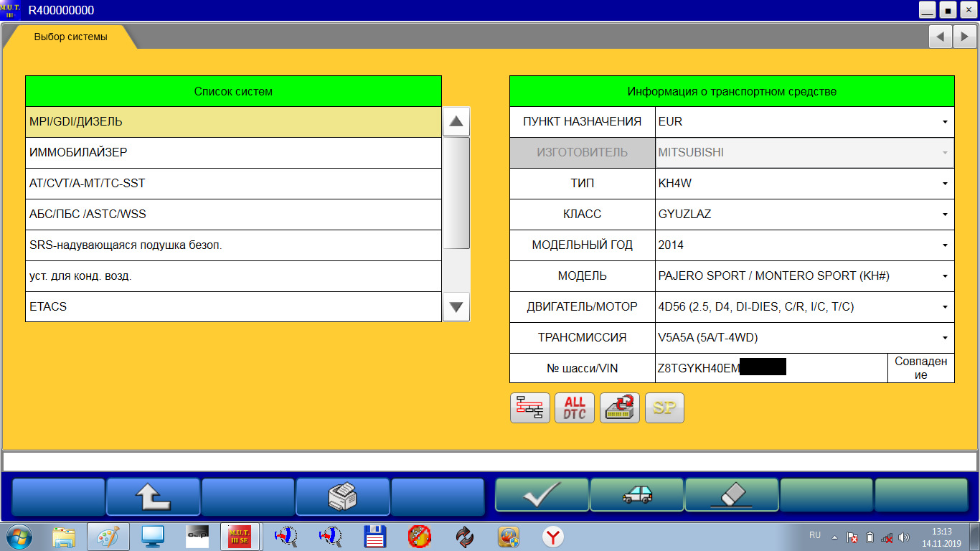Click the battery tray icon
The image size is (980, 551).
point(870,537)
